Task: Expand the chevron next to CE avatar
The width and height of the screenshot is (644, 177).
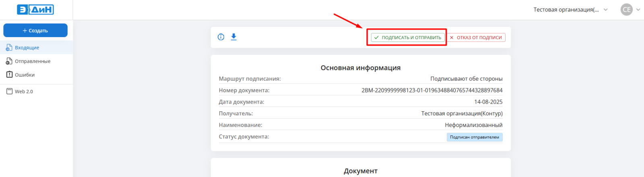Action: (x=638, y=10)
